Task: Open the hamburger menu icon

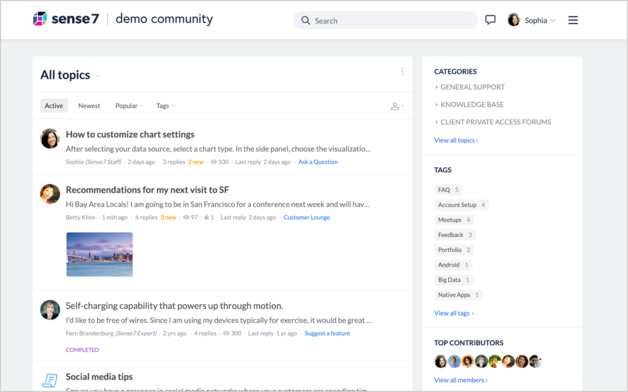Action: pyautogui.click(x=573, y=20)
